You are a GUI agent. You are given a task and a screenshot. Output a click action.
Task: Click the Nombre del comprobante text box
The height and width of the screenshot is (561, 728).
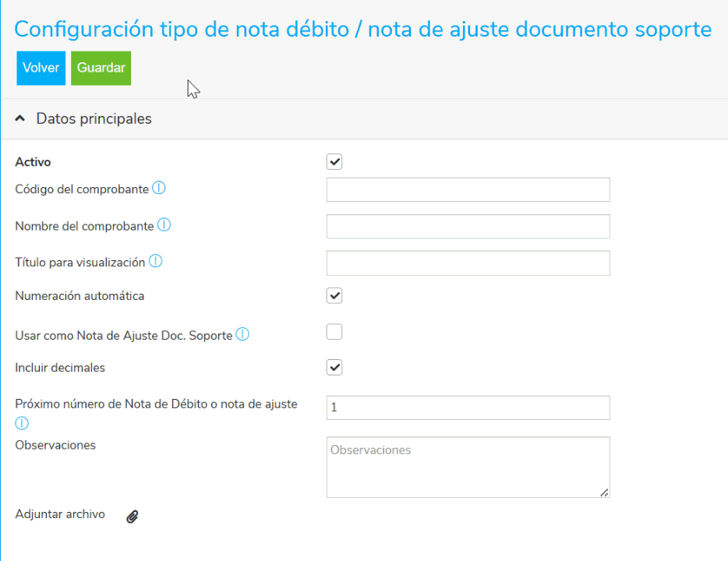point(468,227)
